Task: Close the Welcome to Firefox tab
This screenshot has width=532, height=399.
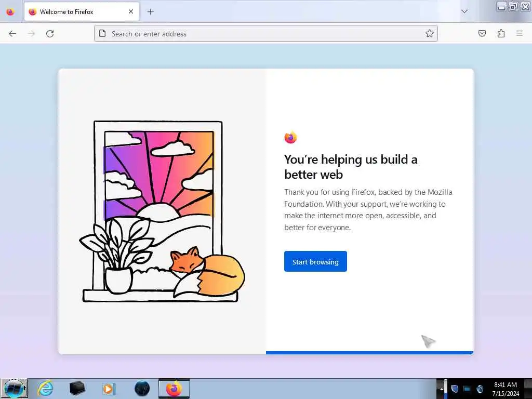Action: 131,11
